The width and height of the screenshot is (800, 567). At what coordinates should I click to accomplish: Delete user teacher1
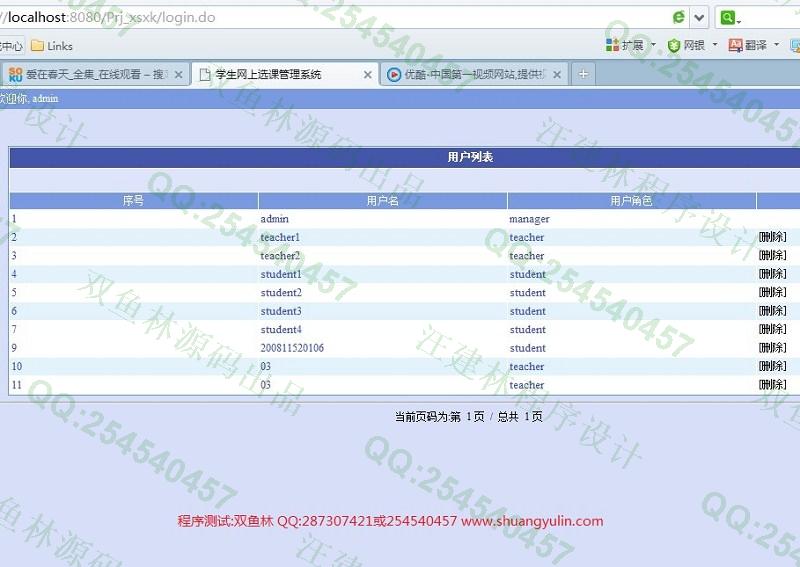click(772, 237)
